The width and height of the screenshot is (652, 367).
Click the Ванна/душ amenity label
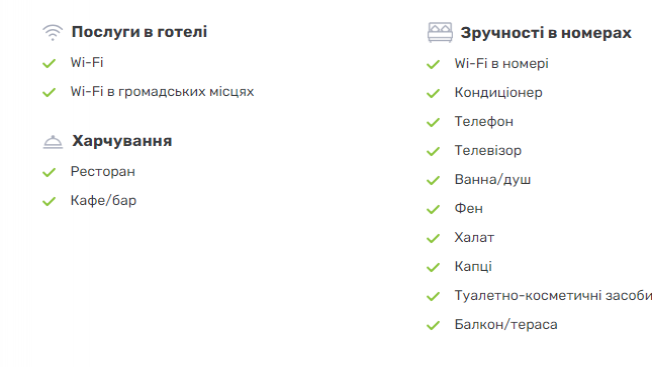493,180
